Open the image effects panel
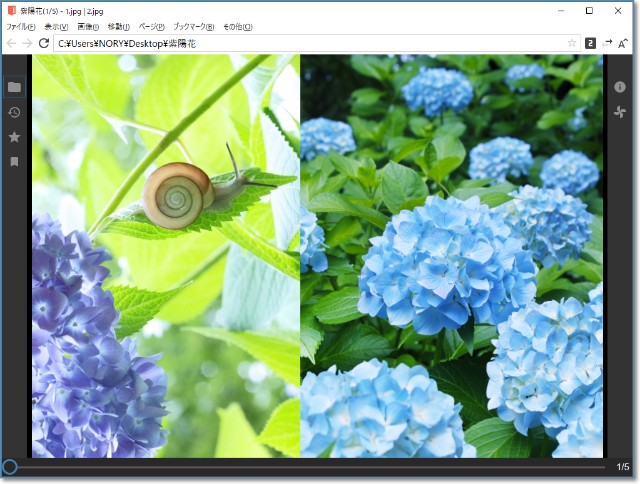 pyautogui.click(x=620, y=112)
